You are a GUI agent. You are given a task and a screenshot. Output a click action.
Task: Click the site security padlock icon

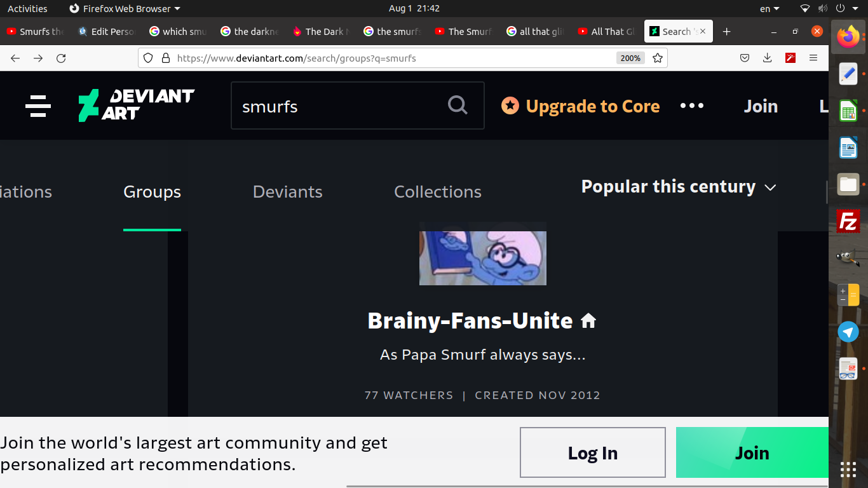[x=166, y=58]
